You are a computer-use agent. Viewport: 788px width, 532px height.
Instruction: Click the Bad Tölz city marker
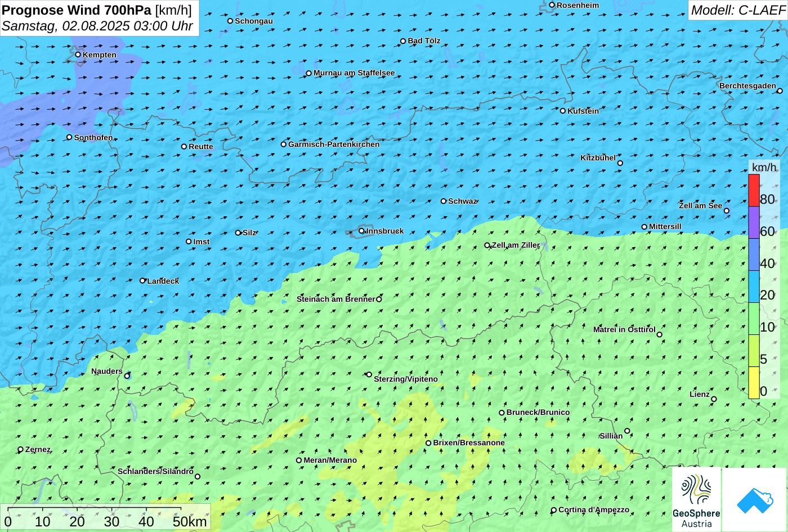point(403,41)
